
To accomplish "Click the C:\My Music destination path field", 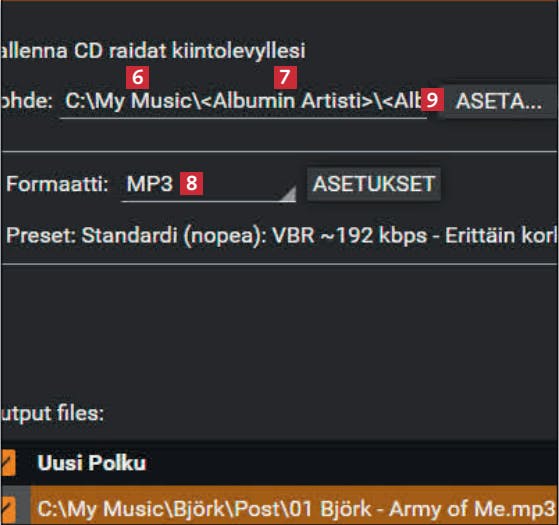I will click(x=243, y=101).
